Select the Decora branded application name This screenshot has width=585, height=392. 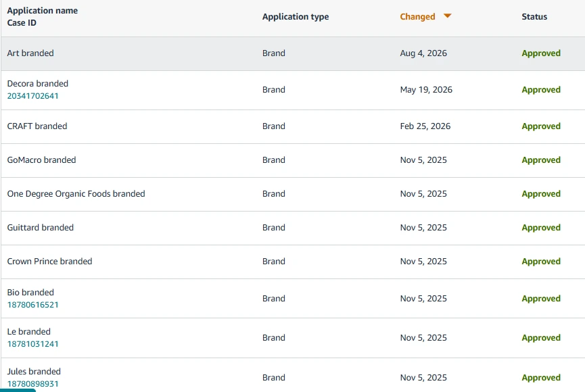pyautogui.click(x=38, y=84)
